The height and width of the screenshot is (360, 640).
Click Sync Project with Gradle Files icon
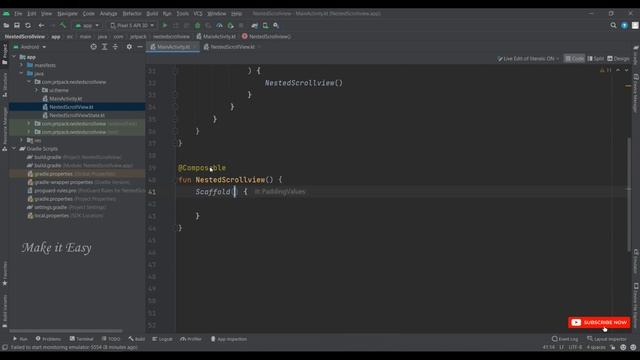point(255,25)
